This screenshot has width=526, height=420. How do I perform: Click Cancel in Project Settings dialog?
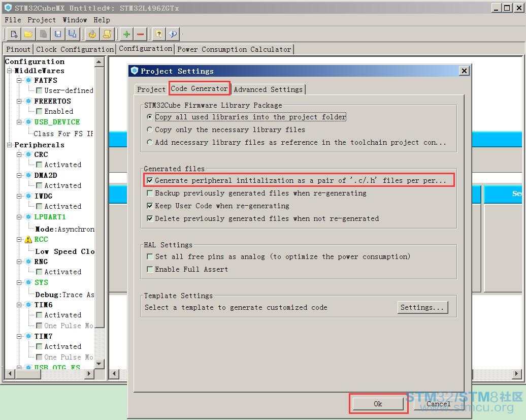tap(439, 404)
